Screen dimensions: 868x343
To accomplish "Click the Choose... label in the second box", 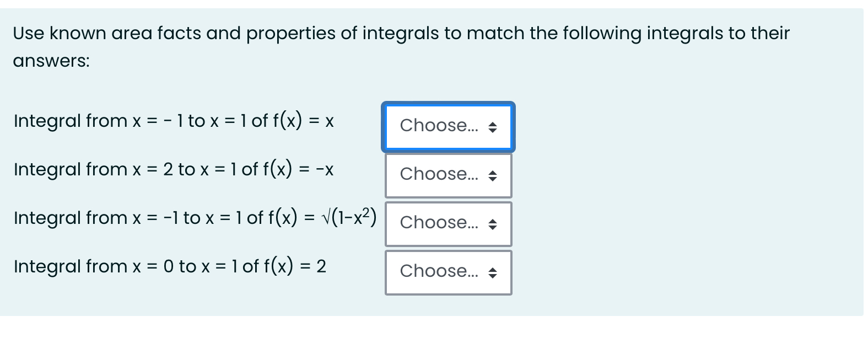I will click(439, 175).
